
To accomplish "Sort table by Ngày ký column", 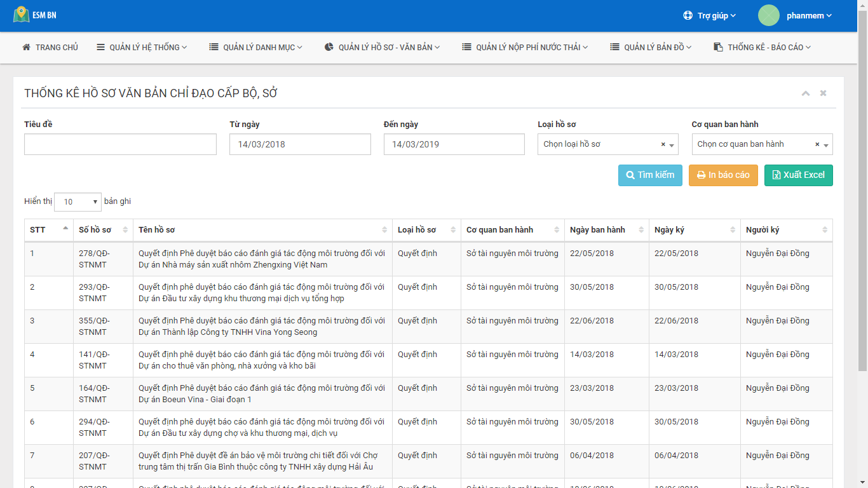I will [695, 230].
